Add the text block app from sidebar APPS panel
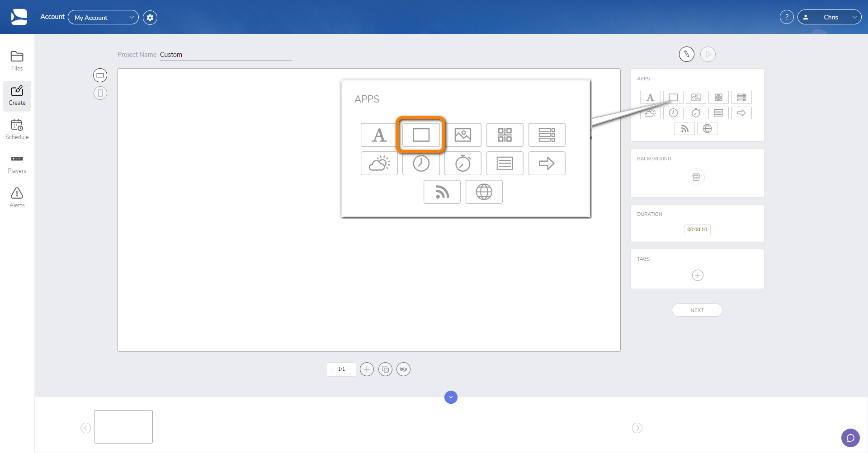 [718, 113]
